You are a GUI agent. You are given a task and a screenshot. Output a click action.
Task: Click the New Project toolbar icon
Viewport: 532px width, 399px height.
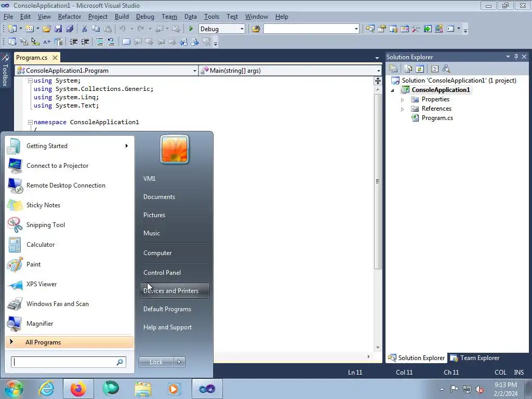click(12, 29)
